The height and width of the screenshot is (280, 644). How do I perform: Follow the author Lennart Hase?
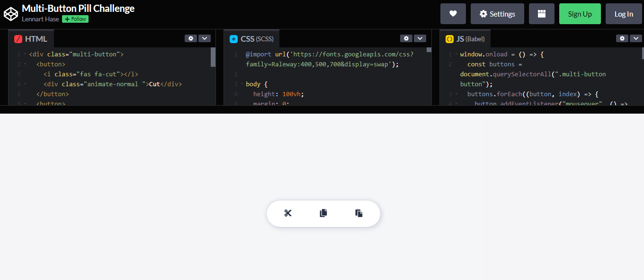point(74,19)
